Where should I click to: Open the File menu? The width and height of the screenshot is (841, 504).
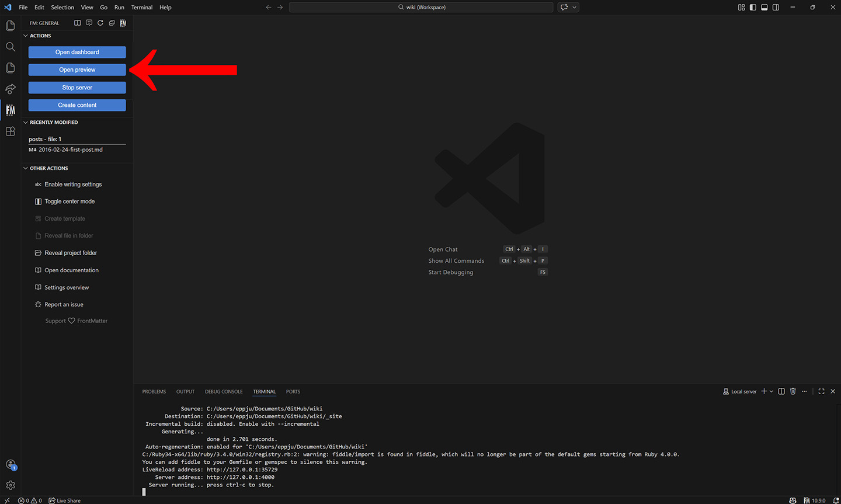point(23,7)
